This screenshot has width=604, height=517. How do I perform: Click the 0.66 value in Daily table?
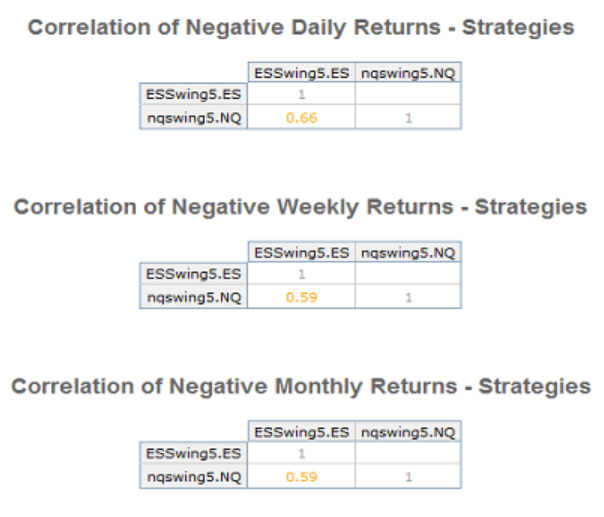tap(302, 118)
